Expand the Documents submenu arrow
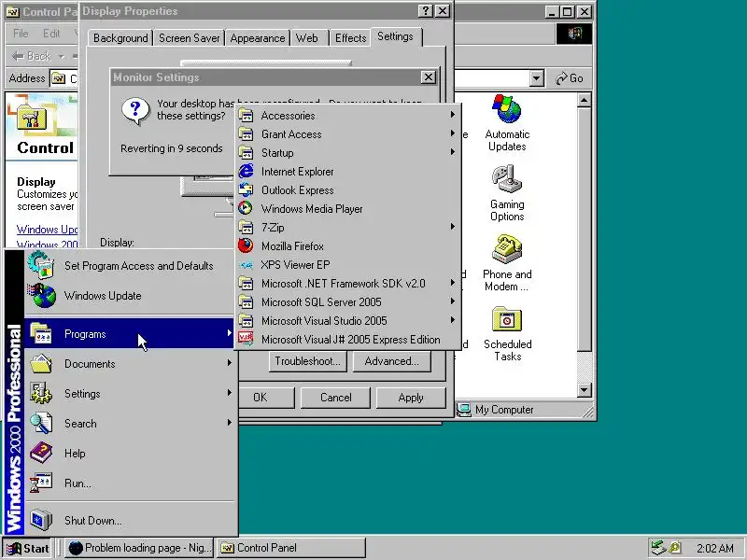The image size is (747, 560). [230, 363]
